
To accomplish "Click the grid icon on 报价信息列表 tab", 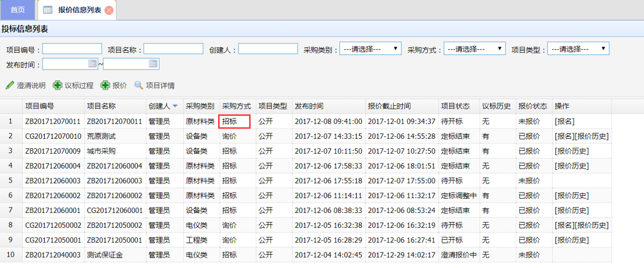I will point(48,10).
